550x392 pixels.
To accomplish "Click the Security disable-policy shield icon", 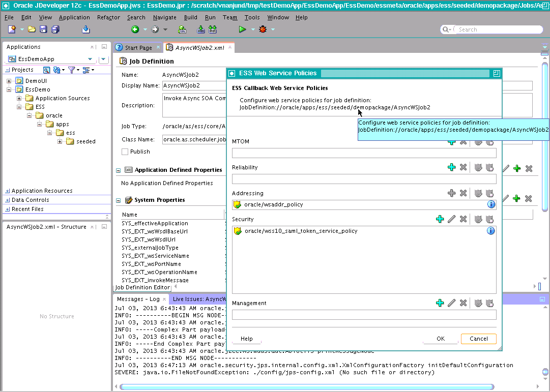I will click(x=489, y=219).
